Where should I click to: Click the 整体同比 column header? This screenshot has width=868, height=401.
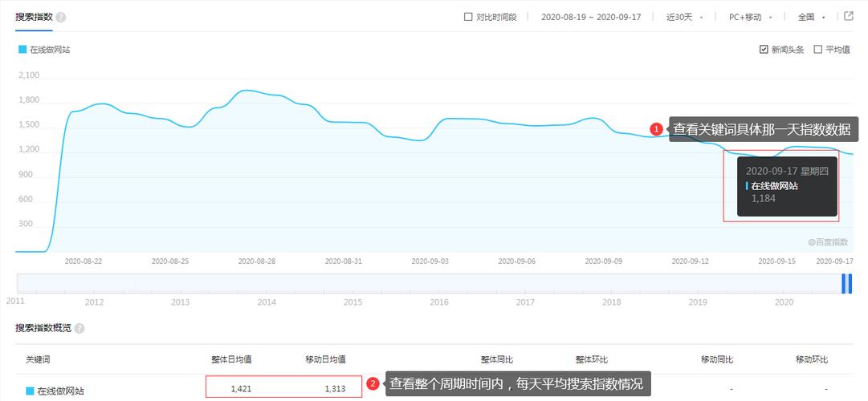point(497,359)
